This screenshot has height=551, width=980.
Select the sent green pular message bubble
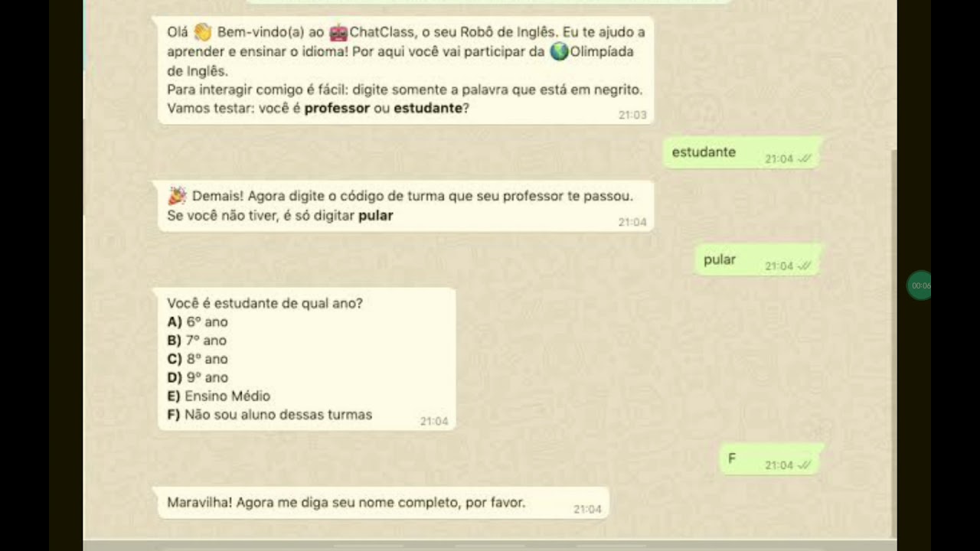tap(759, 260)
